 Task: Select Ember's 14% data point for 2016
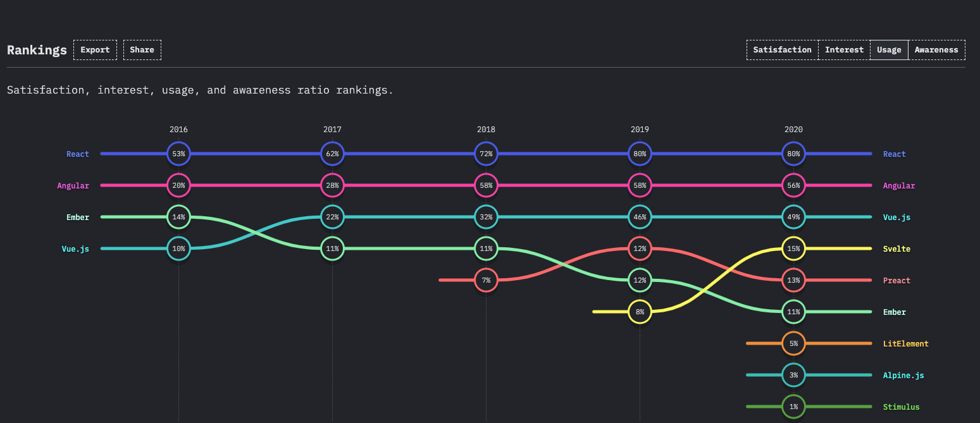pyautogui.click(x=178, y=217)
